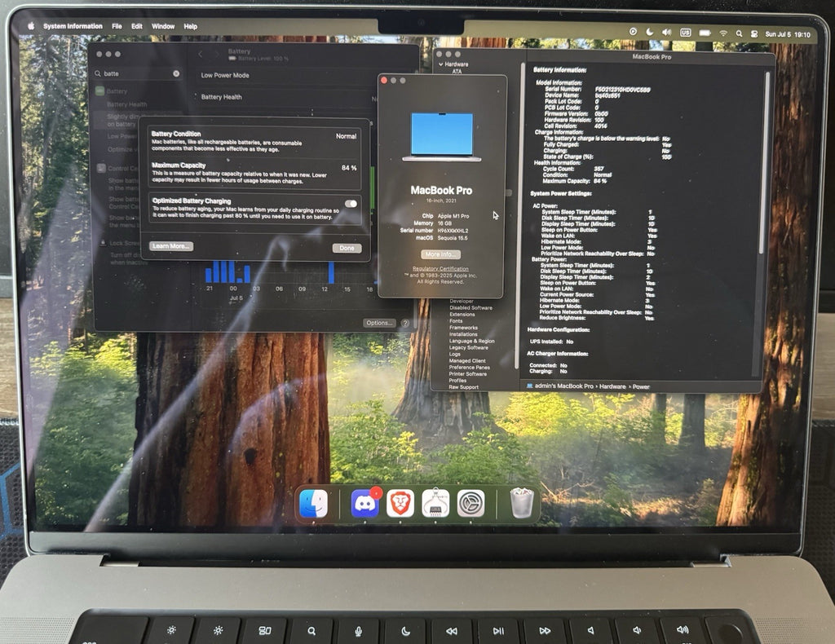835x644 pixels.
Task: Select Legacy Software in the sidebar
Action: [x=469, y=347]
